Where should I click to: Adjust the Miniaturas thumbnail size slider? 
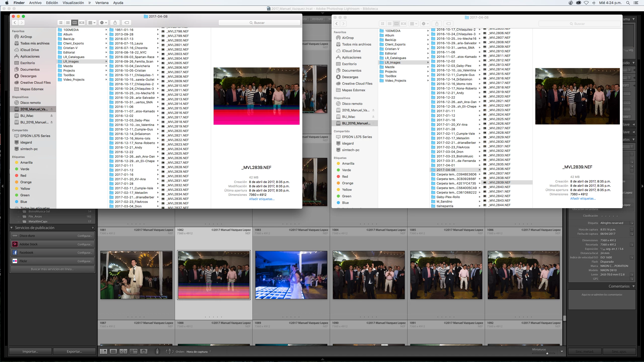pos(547,353)
